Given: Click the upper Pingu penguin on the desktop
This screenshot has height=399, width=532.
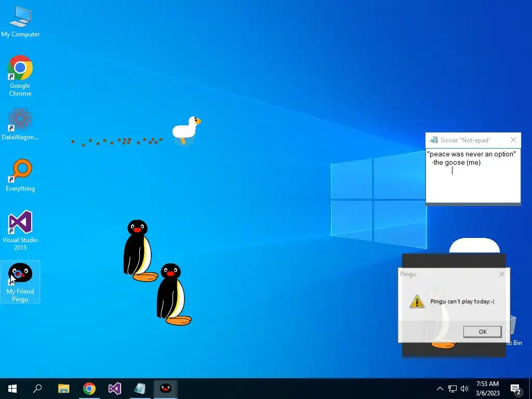Looking at the screenshot, I should coord(139,251).
